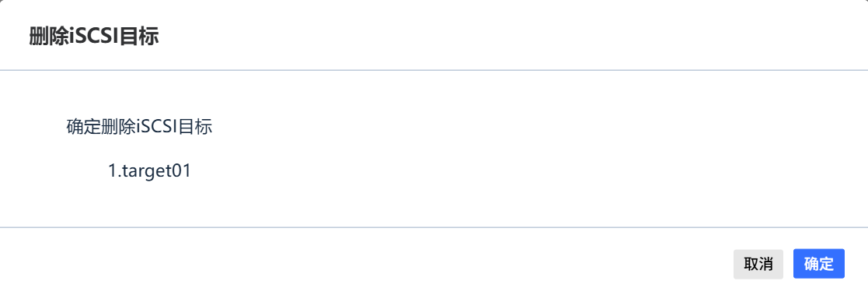This screenshot has height=295, width=868.
Task: Click 确定 to delete target01
Action: (x=819, y=264)
